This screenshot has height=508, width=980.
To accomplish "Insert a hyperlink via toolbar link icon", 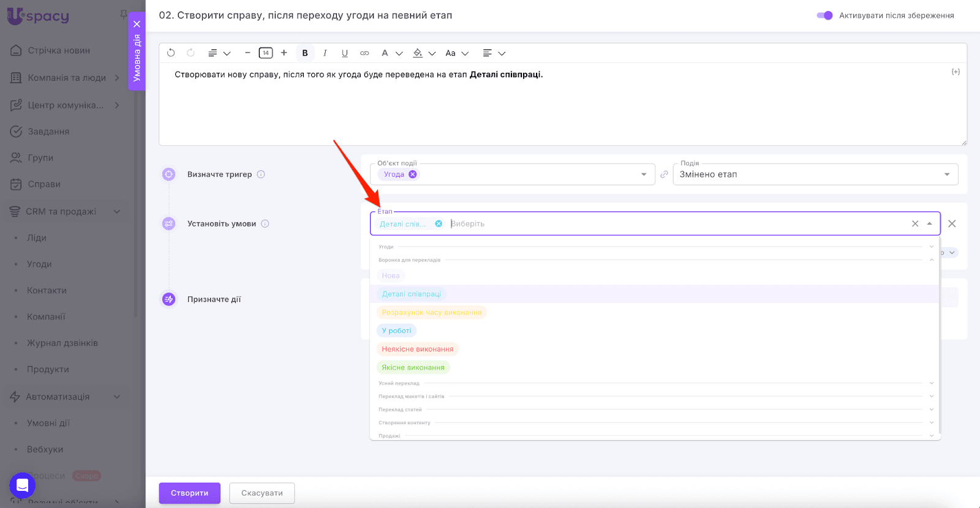I will pyautogui.click(x=364, y=53).
